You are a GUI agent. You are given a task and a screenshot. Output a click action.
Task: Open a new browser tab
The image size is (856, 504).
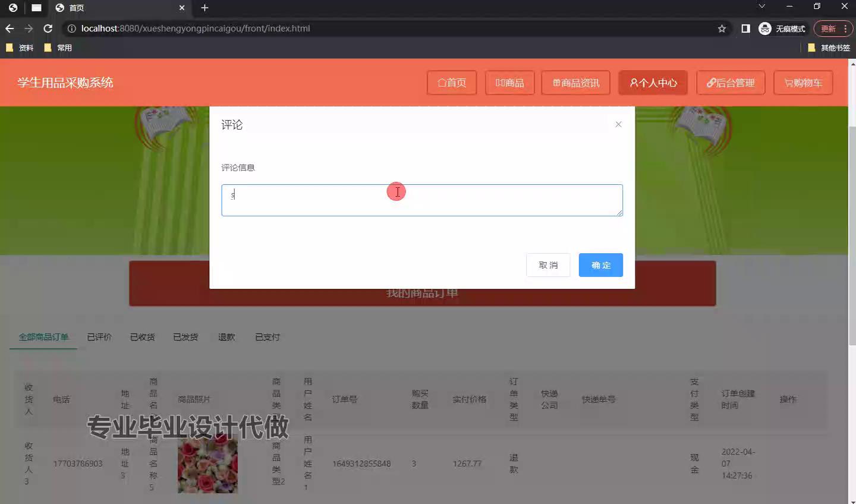[x=204, y=8]
